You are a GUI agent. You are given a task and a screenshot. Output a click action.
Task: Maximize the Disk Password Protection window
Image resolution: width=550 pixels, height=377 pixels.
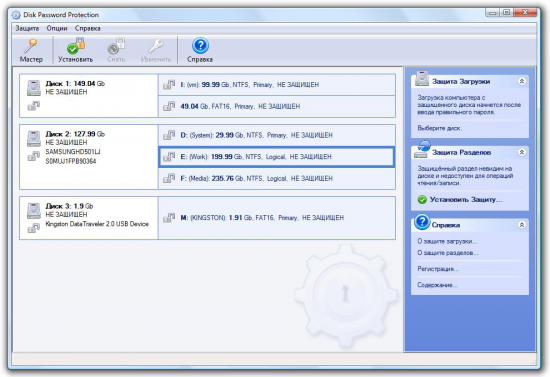506,13
